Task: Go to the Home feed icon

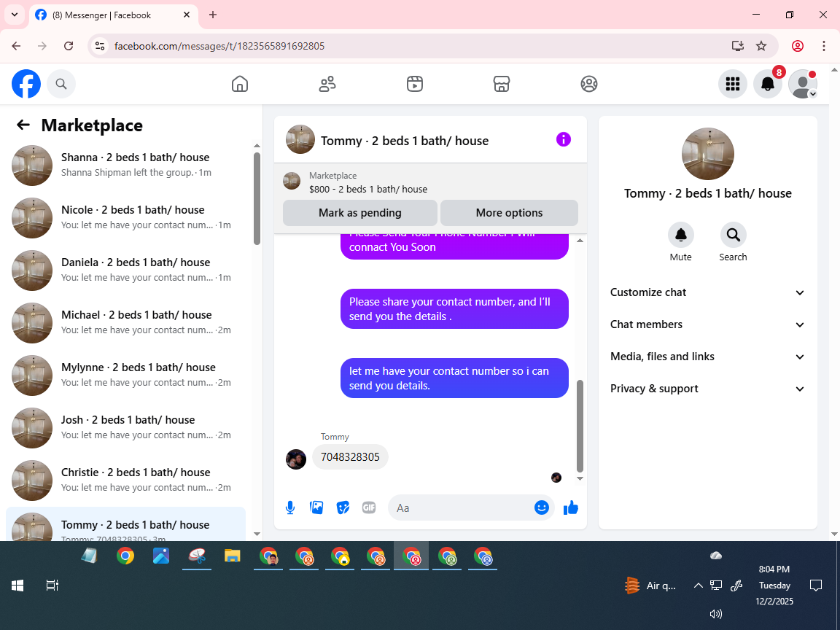Action: [x=239, y=84]
